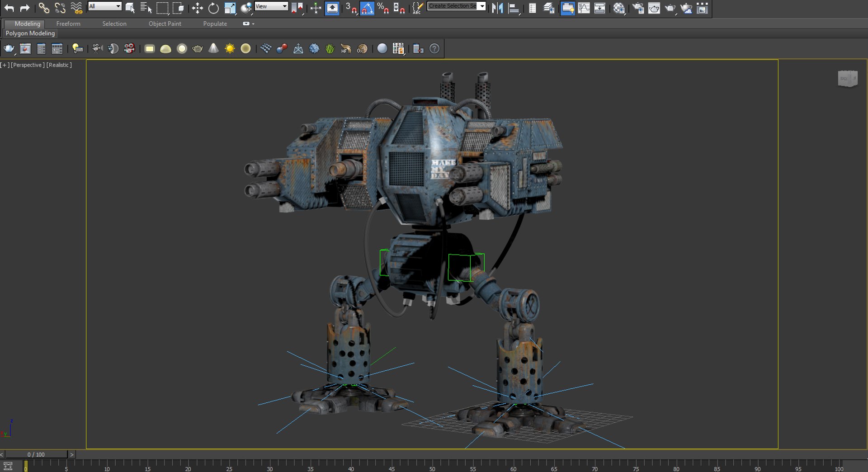Open the Curve Editor

pos(584,8)
